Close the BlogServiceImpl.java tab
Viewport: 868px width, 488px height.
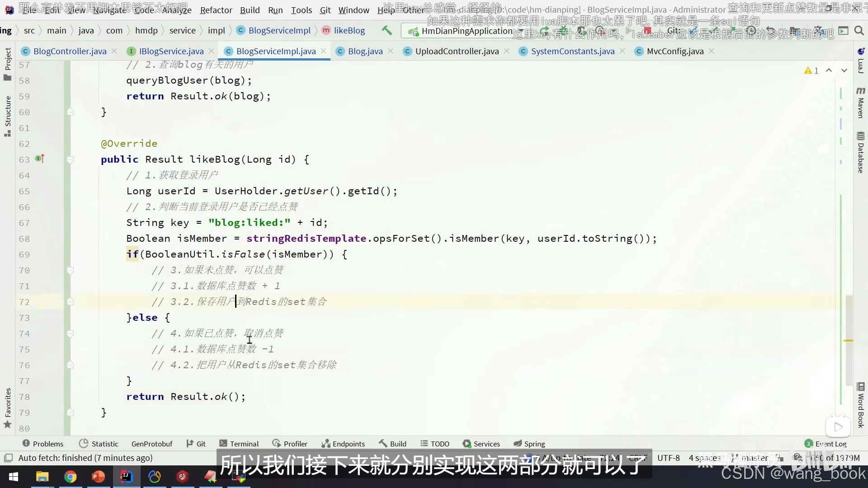pos(324,51)
